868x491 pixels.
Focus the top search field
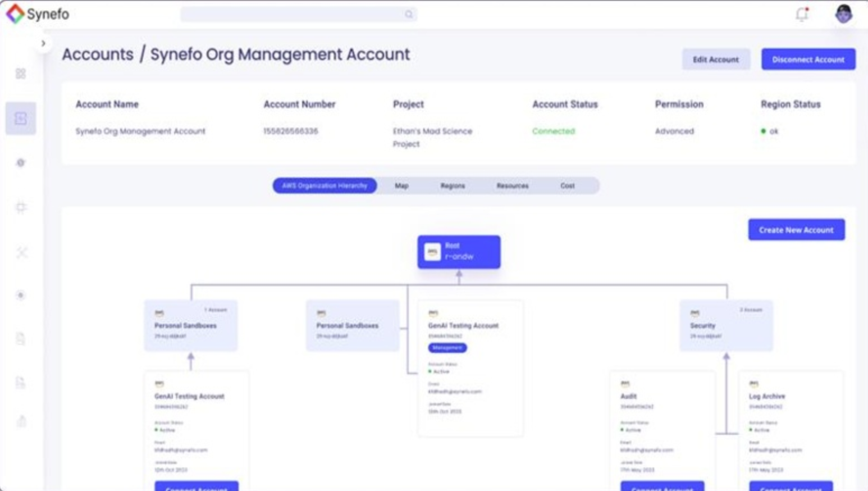(x=299, y=15)
